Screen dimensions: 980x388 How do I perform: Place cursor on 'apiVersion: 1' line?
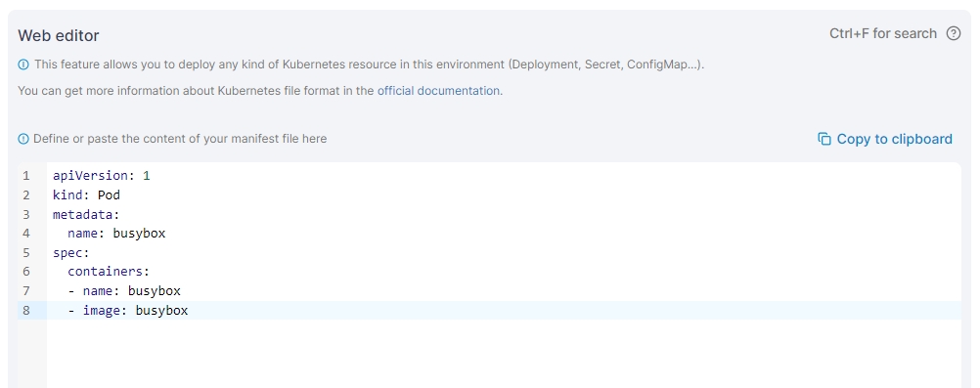point(102,176)
